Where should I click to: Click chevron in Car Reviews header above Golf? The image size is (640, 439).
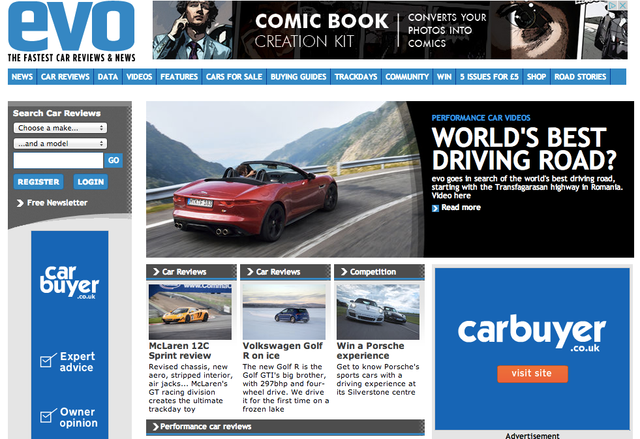click(x=250, y=272)
